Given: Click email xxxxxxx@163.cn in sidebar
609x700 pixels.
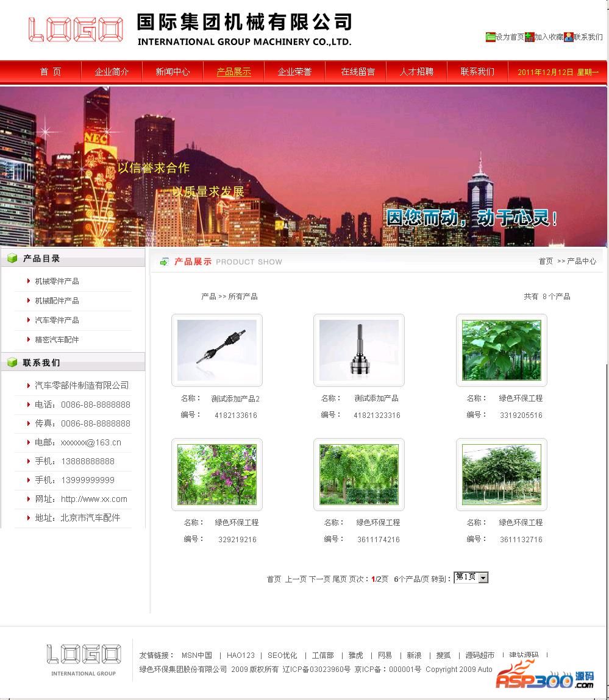Looking at the screenshot, I should coord(91,442).
